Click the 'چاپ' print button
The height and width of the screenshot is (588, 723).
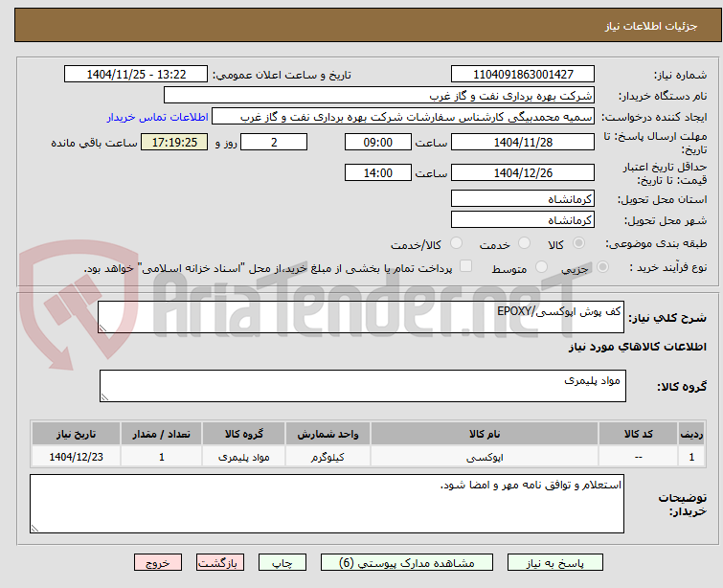[282, 563]
